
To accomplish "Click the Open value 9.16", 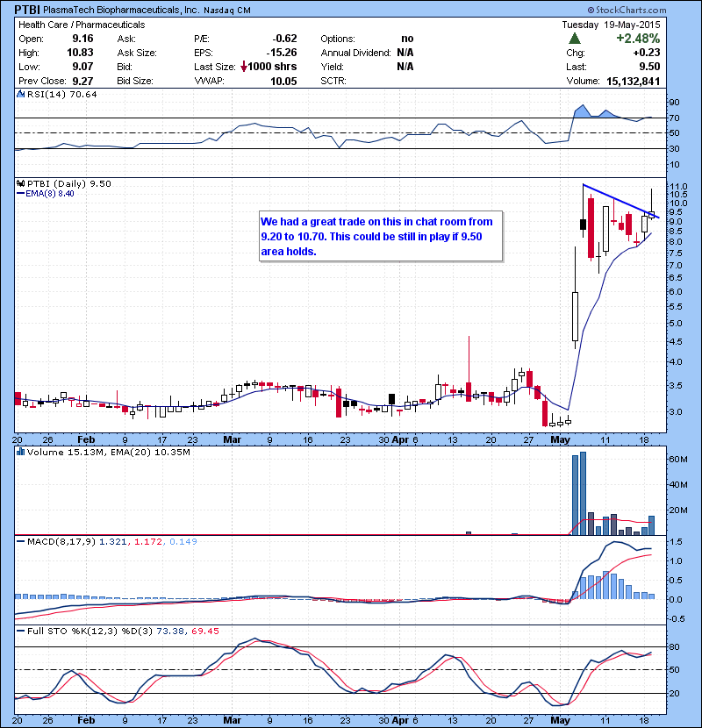I will point(82,39).
